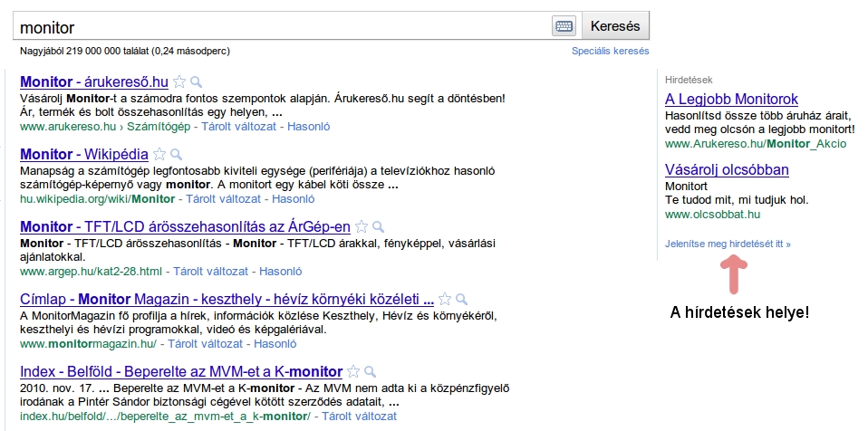The width and height of the screenshot is (868, 431).
Task: Click the Hirdetések label
Action: [689, 80]
